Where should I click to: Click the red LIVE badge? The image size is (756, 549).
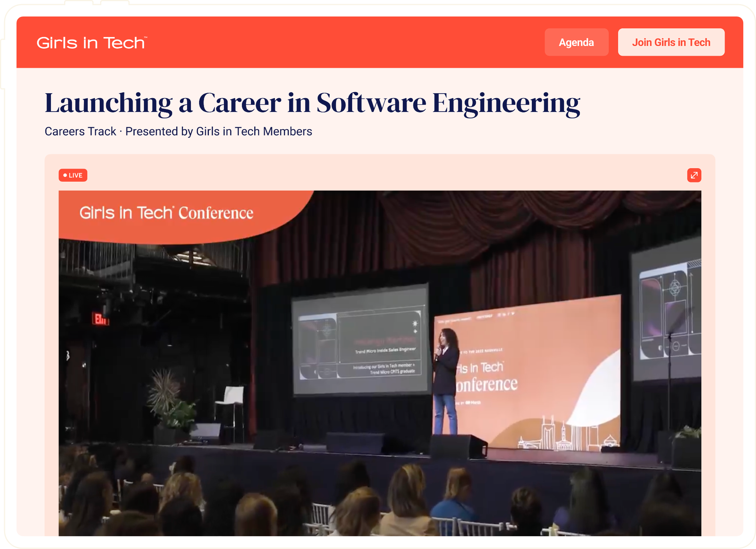(x=73, y=175)
